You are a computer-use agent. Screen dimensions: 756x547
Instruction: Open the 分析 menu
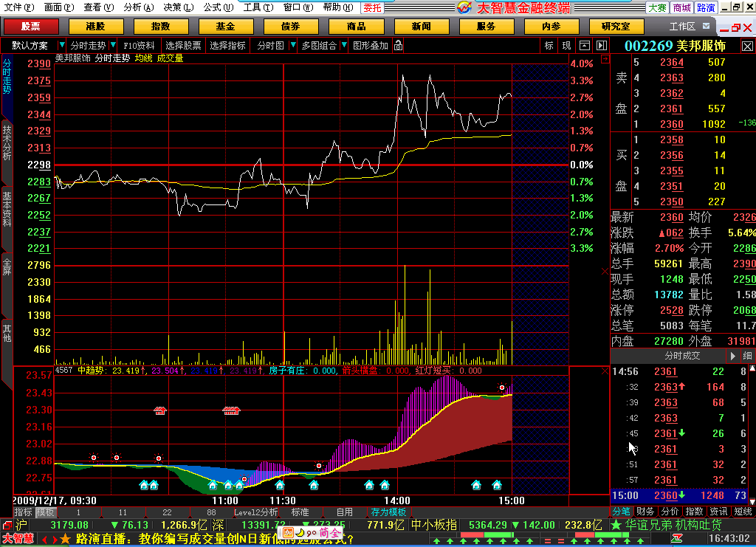click(138, 7)
